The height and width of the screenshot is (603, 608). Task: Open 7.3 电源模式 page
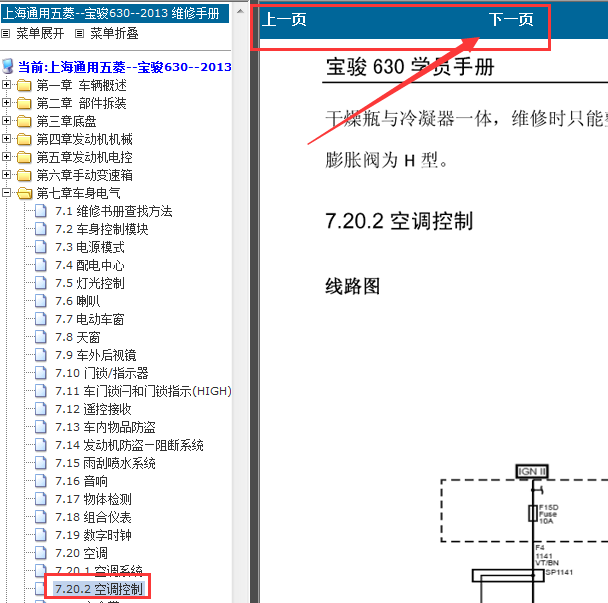pos(90,247)
